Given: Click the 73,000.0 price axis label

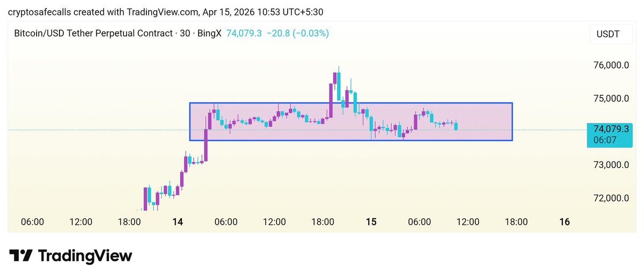Looking at the screenshot, I should (x=611, y=165).
